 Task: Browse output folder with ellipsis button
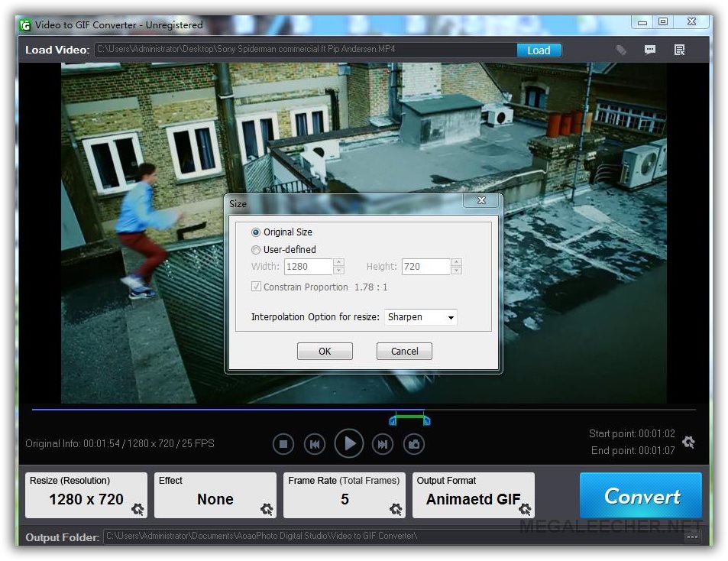coord(692,537)
